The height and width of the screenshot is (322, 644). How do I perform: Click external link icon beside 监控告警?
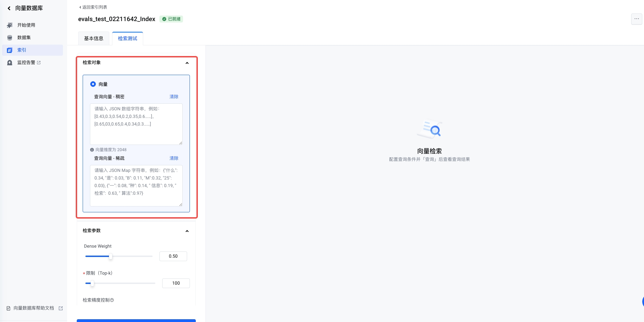click(39, 63)
